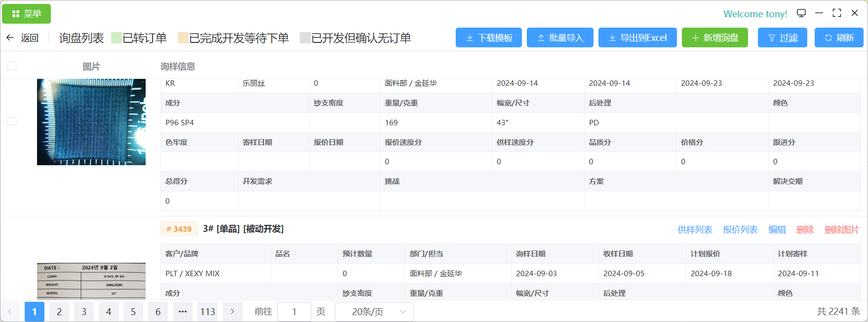This screenshot has width=868, height=322.
Task: Add a new inquiry with 新增询盘
Action: 714,38
